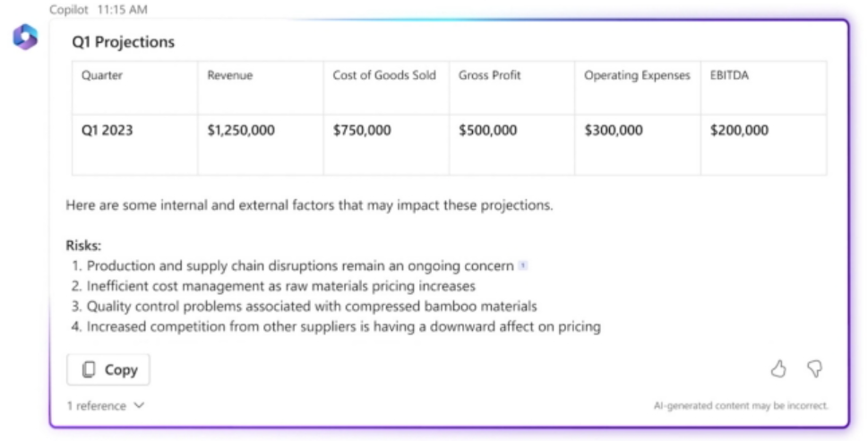The image size is (868, 441).
Task: Click the Gross Profit column header
Action: pyautogui.click(x=490, y=76)
